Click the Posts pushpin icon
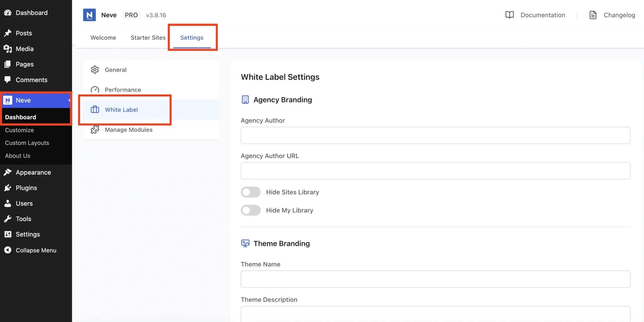Screen dimensions: 644x322 (8, 33)
